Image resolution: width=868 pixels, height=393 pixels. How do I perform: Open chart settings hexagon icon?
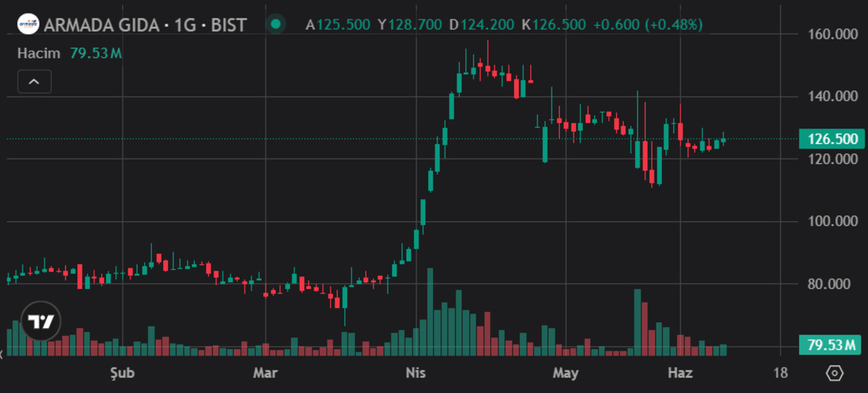click(835, 373)
